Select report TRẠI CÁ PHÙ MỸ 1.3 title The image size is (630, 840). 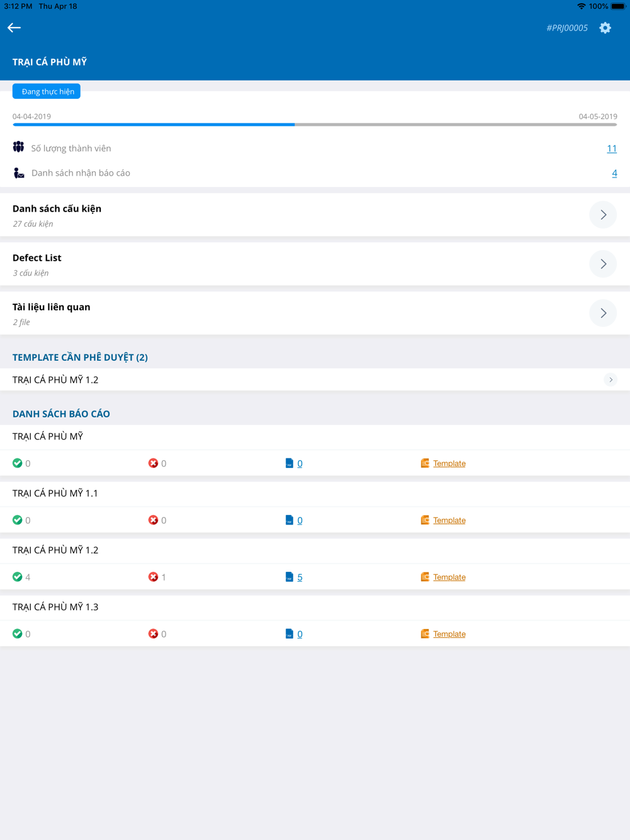click(55, 607)
